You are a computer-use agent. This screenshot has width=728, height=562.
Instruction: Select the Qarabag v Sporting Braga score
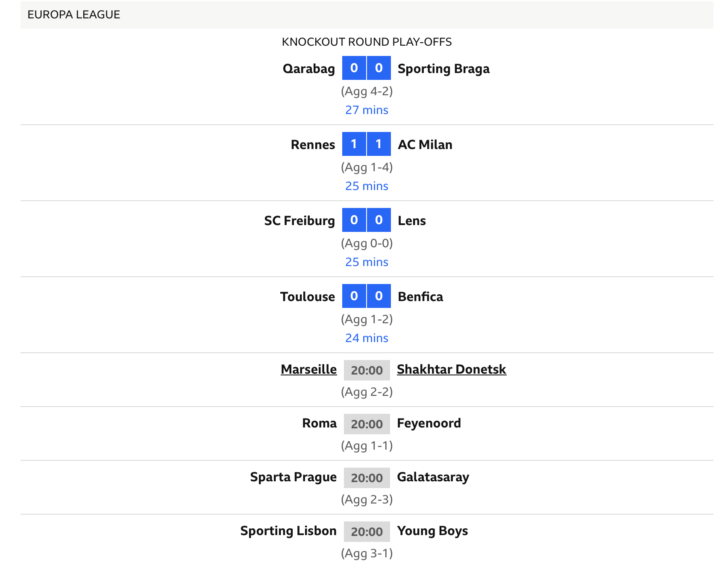pyautogui.click(x=366, y=68)
